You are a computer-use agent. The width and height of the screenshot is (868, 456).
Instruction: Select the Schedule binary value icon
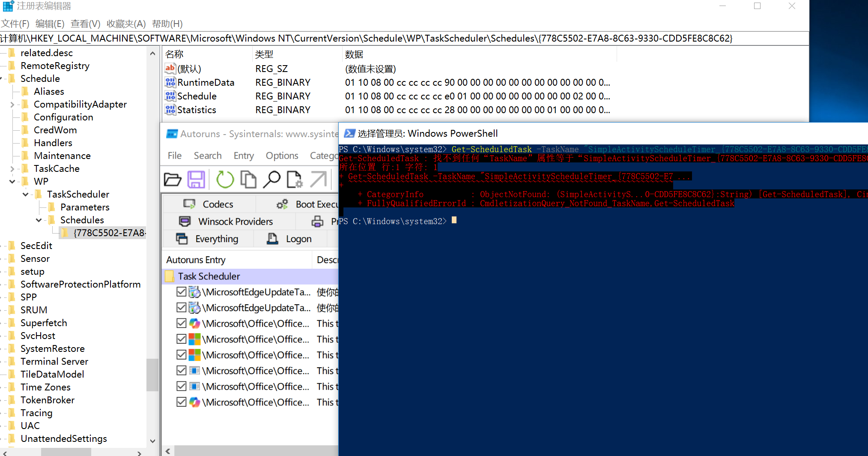click(x=170, y=96)
